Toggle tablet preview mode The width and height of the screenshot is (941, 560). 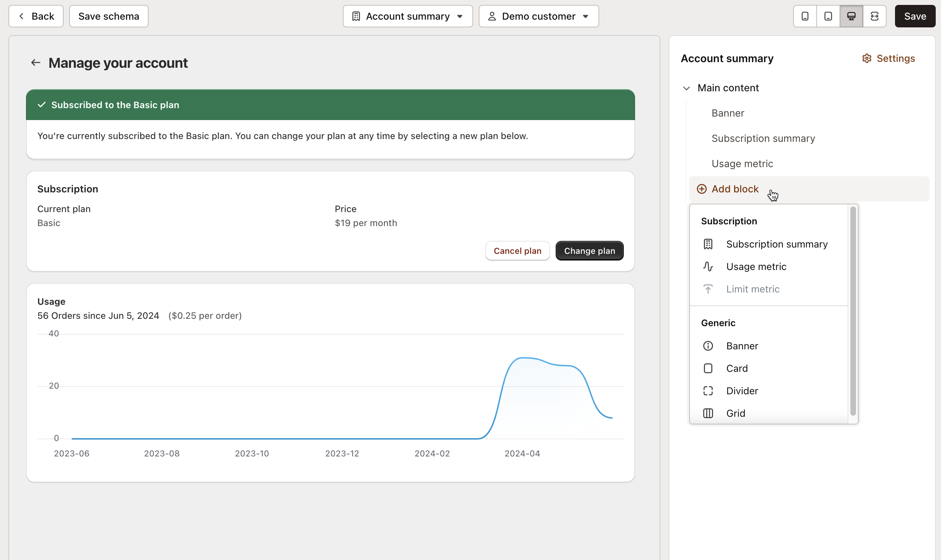tap(828, 16)
